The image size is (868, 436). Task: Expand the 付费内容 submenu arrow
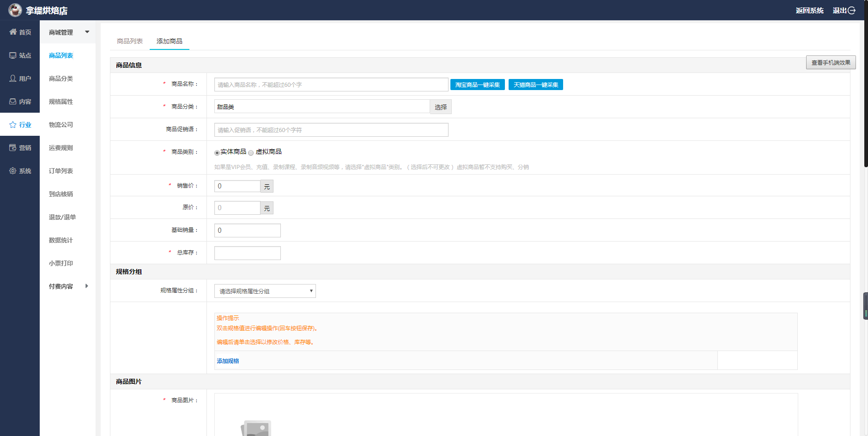point(87,286)
